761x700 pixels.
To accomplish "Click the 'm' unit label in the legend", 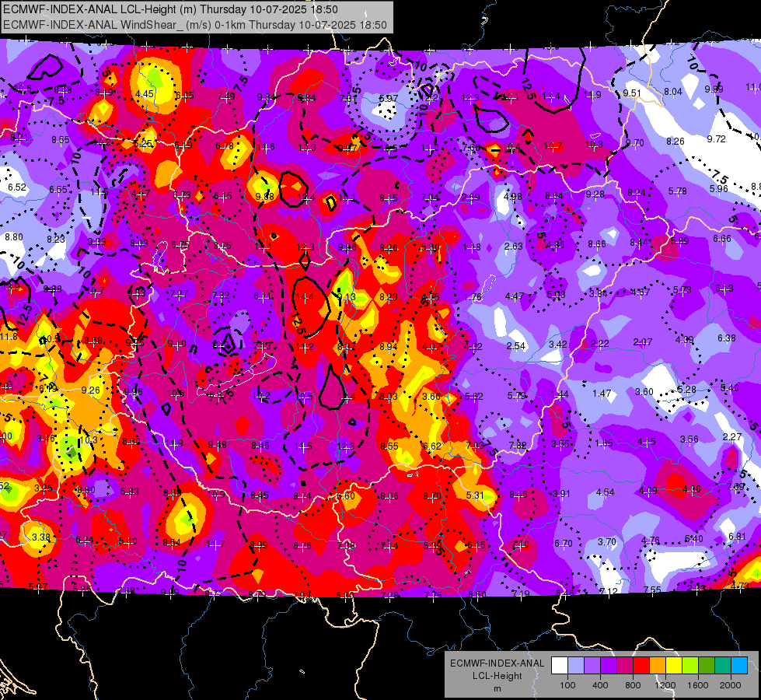I will pos(497,689).
